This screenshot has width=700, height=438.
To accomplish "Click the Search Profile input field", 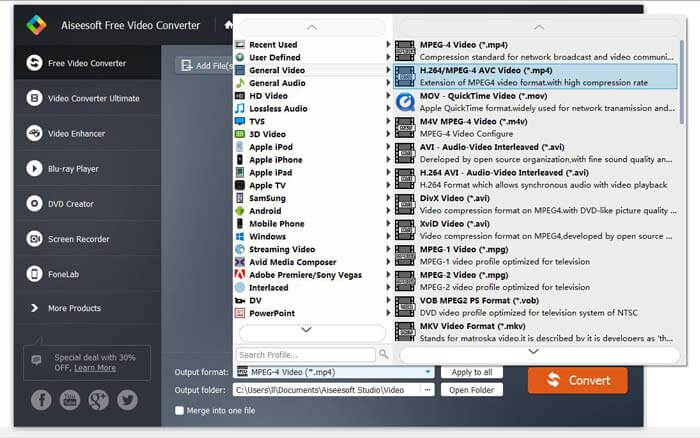I will pos(306,355).
